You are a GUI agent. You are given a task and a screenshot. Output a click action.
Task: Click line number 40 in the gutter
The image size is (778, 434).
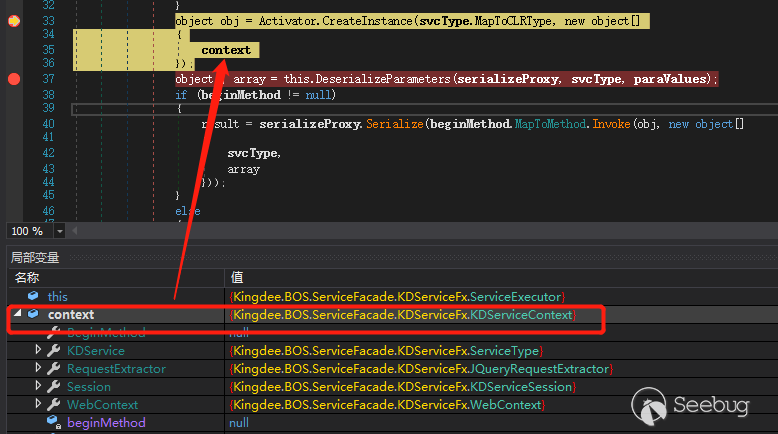tap(48, 124)
